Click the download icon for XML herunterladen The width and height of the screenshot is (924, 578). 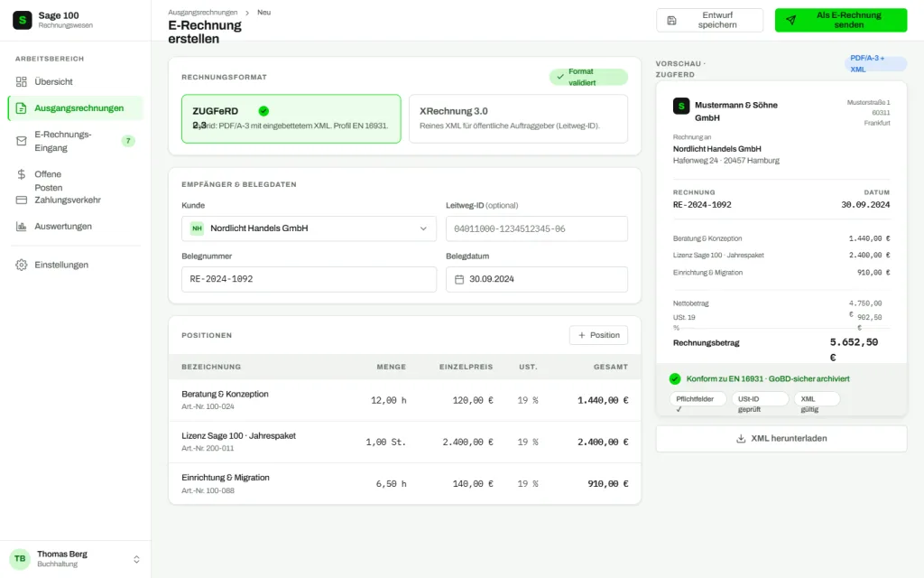[x=741, y=439]
